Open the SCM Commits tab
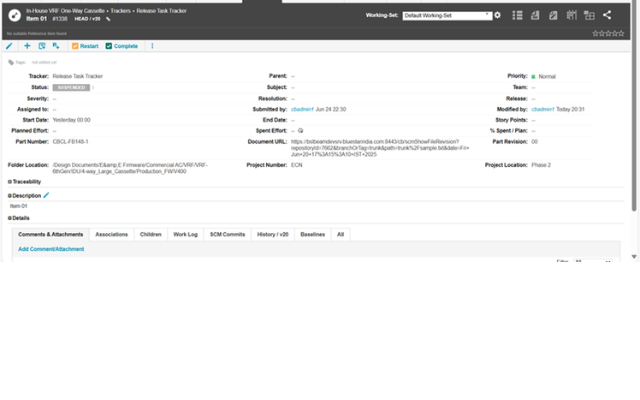The height and width of the screenshot is (400, 640). [x=227, y=235]
